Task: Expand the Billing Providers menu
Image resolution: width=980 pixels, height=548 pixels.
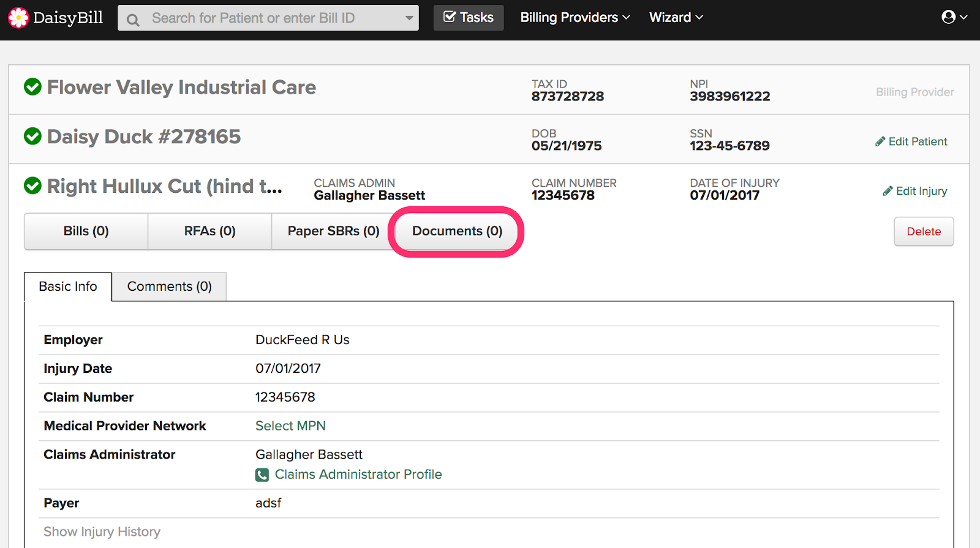Action: (575, 17)
